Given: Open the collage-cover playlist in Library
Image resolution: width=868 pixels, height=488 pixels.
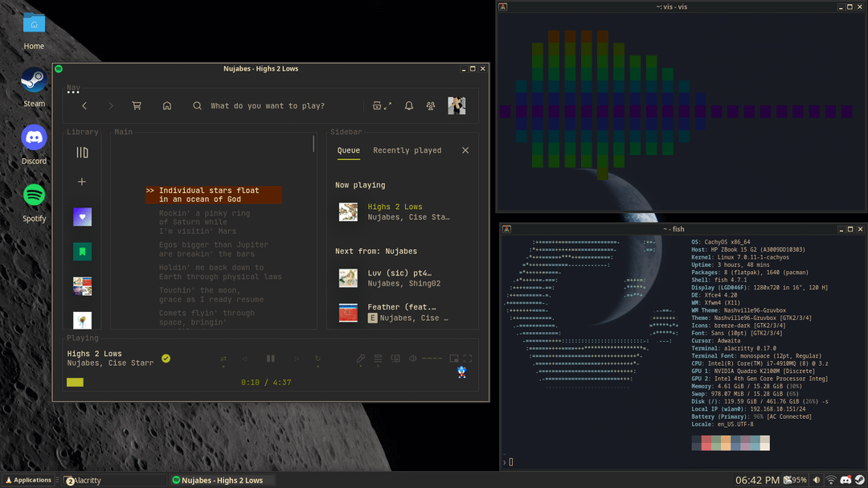Looking at the screenshot, I should 83,286.
